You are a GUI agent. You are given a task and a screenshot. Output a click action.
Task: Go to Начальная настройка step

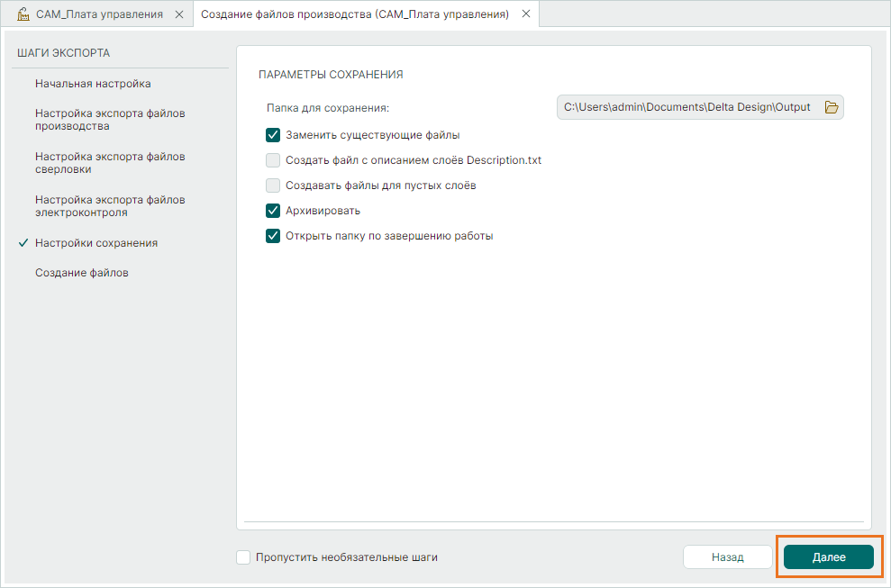[93, 84]
